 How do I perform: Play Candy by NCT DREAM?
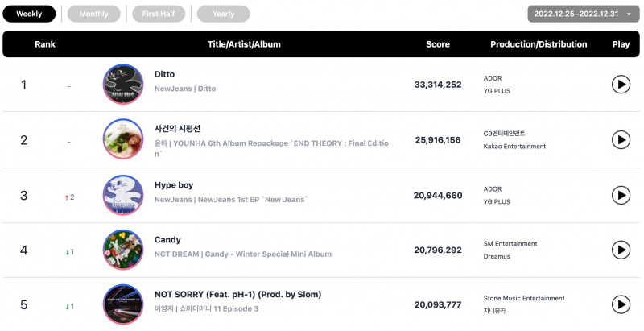click(621, 250)
